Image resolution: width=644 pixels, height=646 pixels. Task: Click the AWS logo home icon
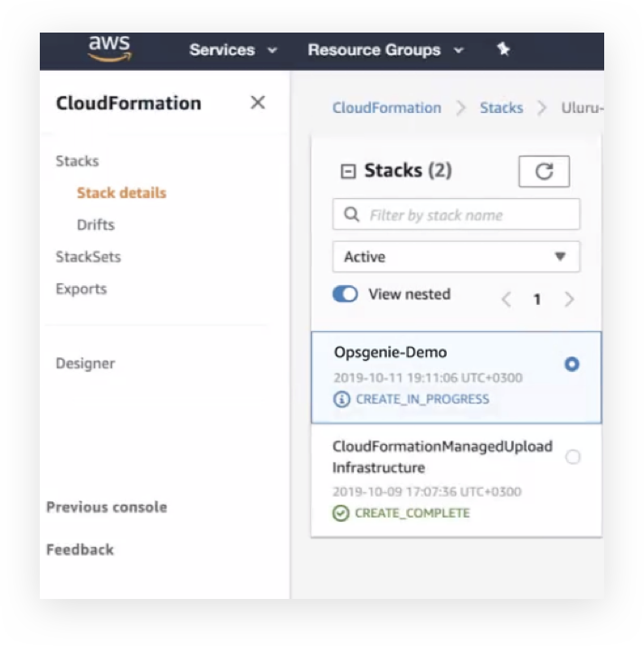click(109, 49)
